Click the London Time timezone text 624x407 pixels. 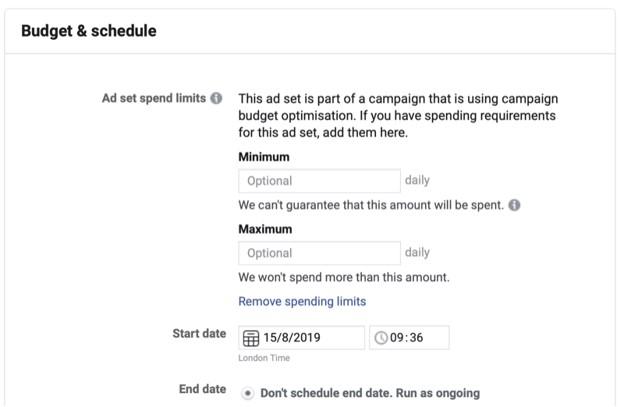point(266,358)
